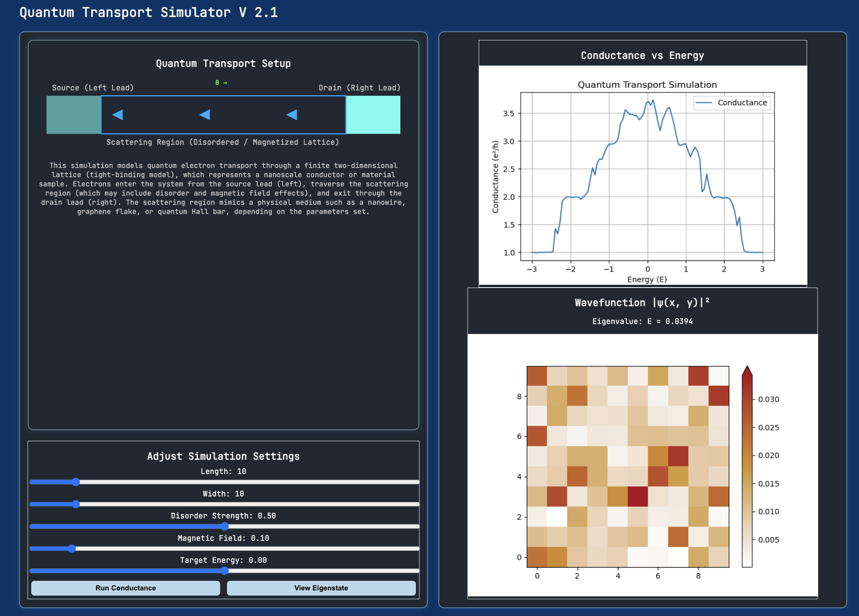859x616 pixels.
Task: Click the leftmost blue arrow in scattering region
Action: coord(118,115)
